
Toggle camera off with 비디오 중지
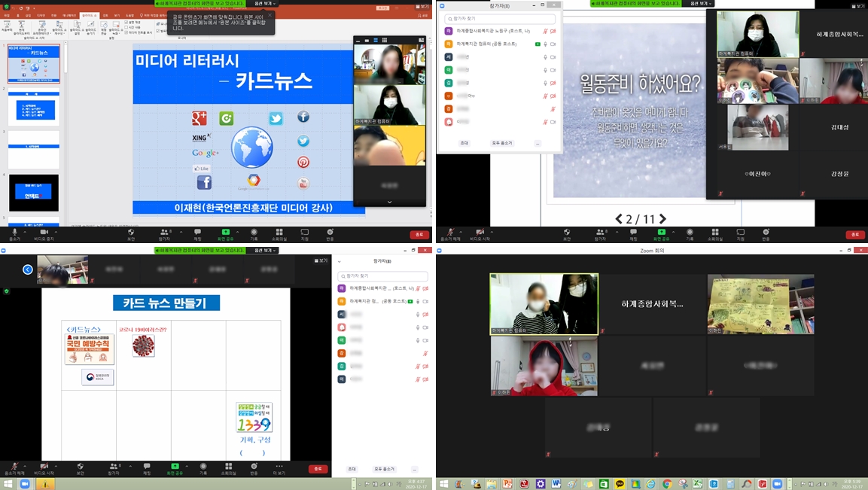(x=44, y=234)
